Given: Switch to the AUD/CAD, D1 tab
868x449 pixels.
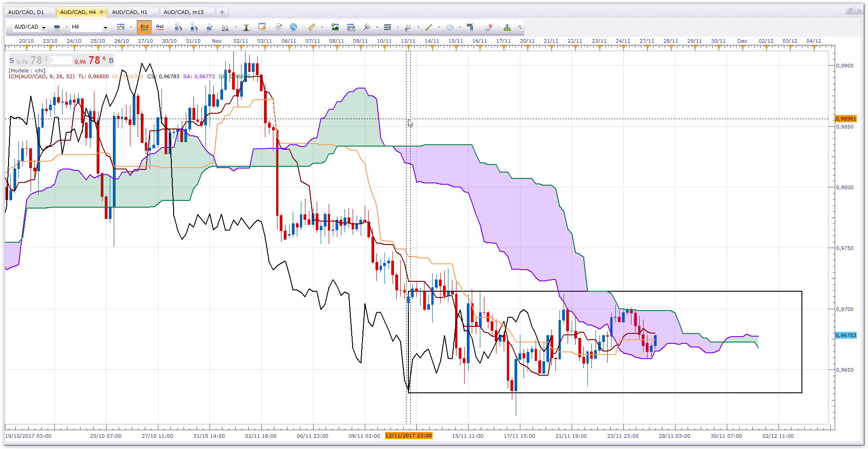Looking at the screenshot, I should [x=30, y=12].
